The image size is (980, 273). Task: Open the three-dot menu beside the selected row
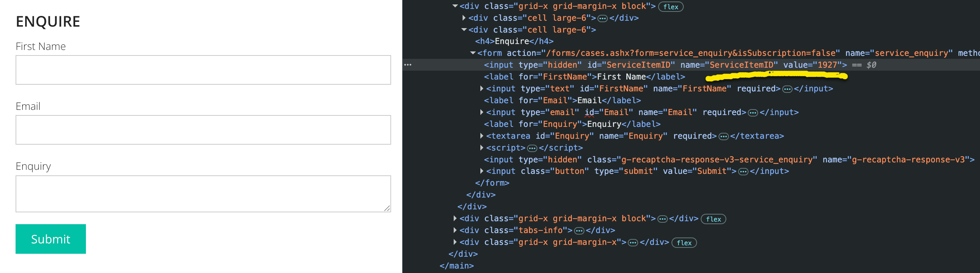(x=408, y=65)
